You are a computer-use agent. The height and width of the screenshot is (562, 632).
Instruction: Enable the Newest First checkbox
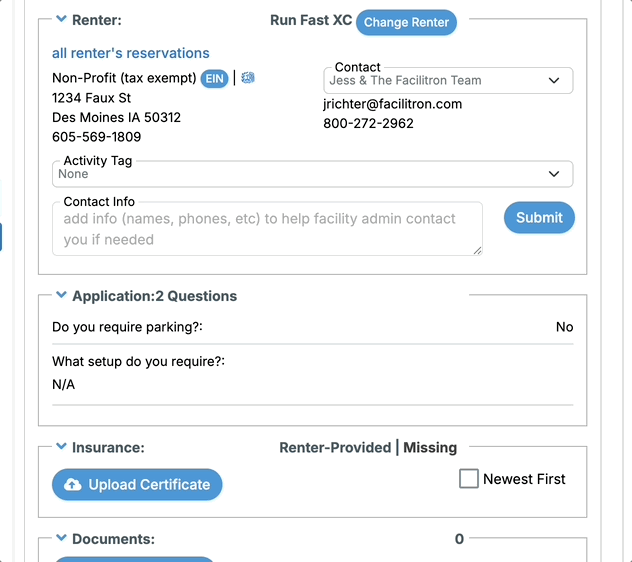(469, 479)
